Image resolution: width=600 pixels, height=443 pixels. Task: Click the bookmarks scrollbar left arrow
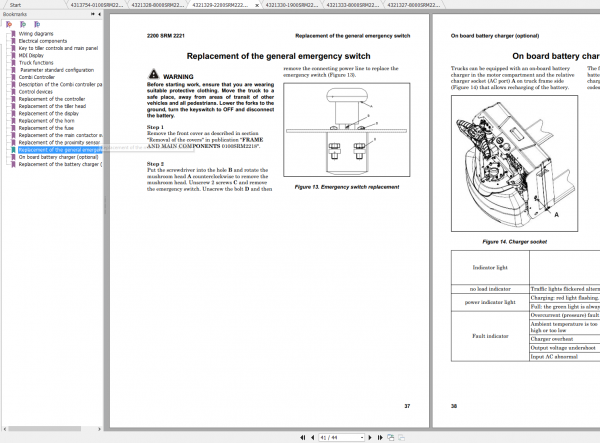[x=5, y=429]
